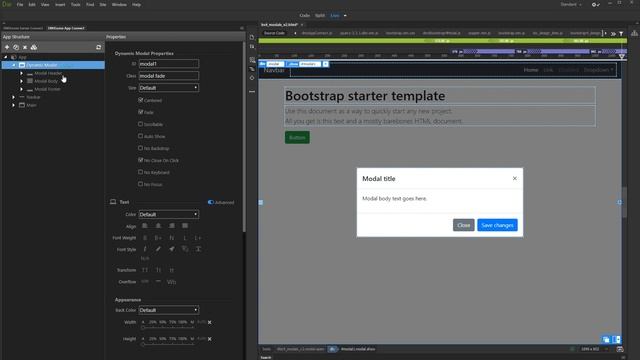Click the second Align icon in Text section
The width and height of the screenshot is (640, 360).
[158, 226]
